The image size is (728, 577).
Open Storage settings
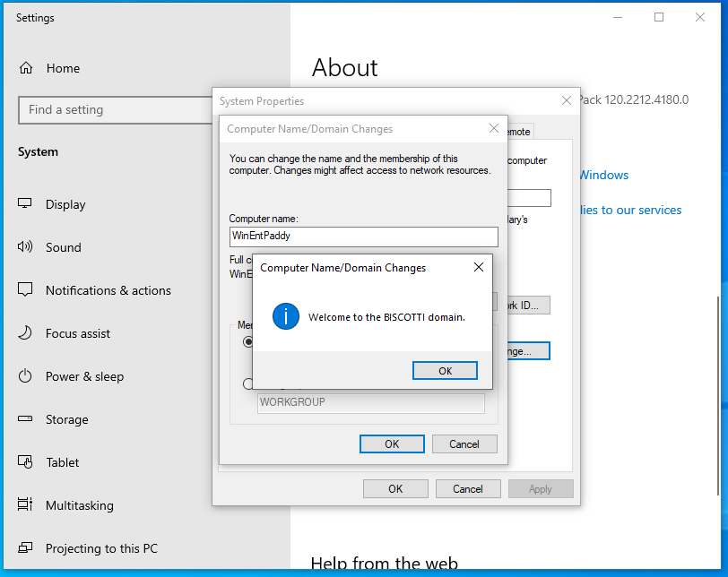[66, 419]
